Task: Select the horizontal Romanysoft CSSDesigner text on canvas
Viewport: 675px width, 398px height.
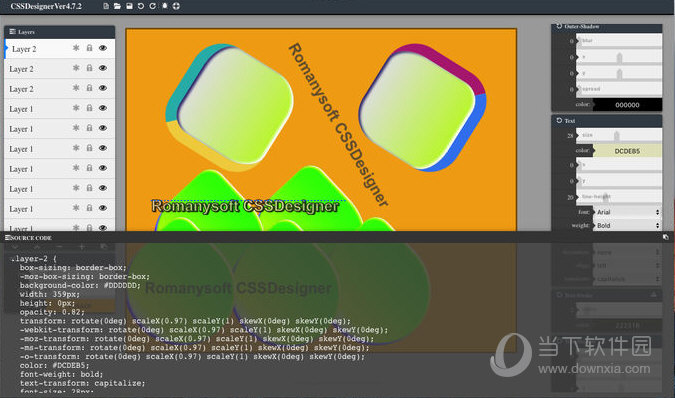Action: coord(245,207)
